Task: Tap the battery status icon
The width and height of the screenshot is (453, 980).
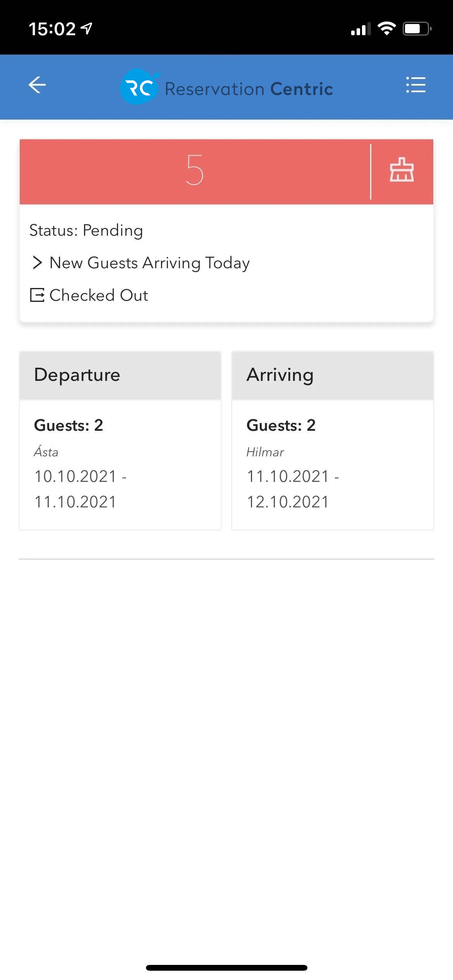Action: pos(417,29)
